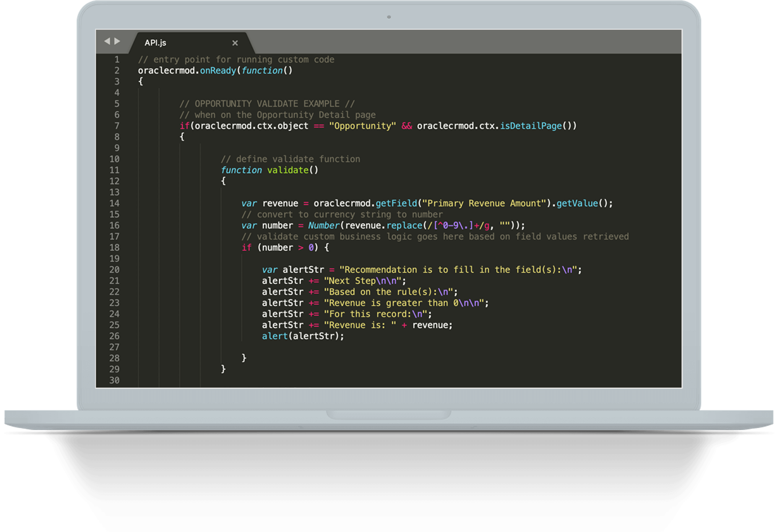Click the Number function call on line 16
The image size is (776, 532).
point(323,226)
